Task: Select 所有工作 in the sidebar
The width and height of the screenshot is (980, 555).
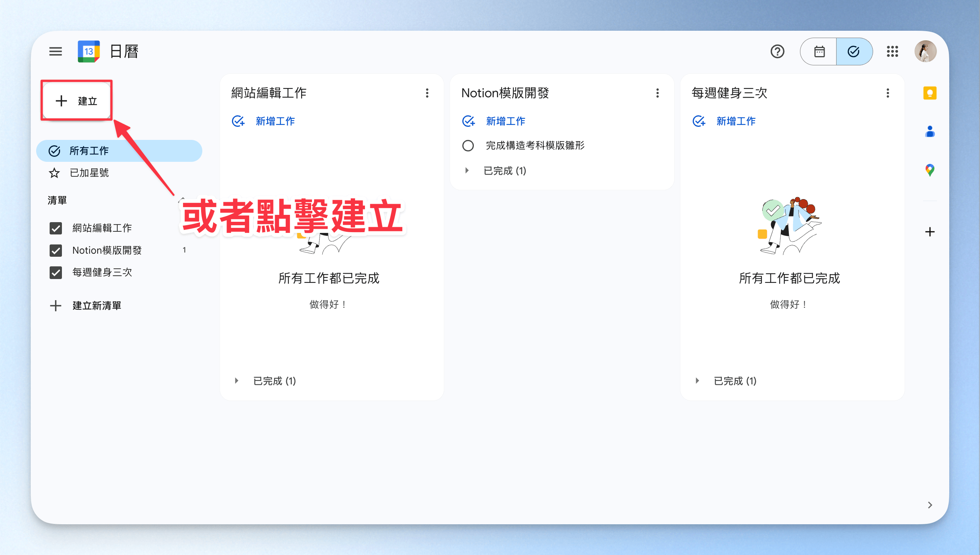Action: [x=89, y=151]
